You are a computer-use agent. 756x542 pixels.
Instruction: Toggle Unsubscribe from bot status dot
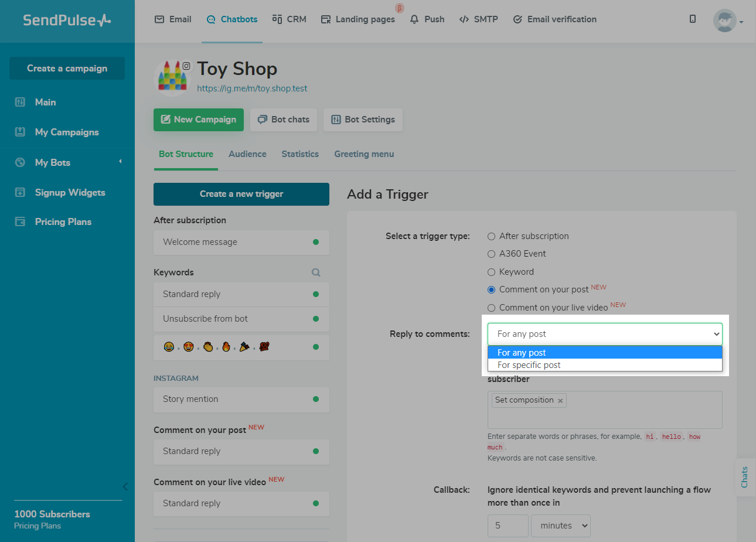[x=316, y=319]
